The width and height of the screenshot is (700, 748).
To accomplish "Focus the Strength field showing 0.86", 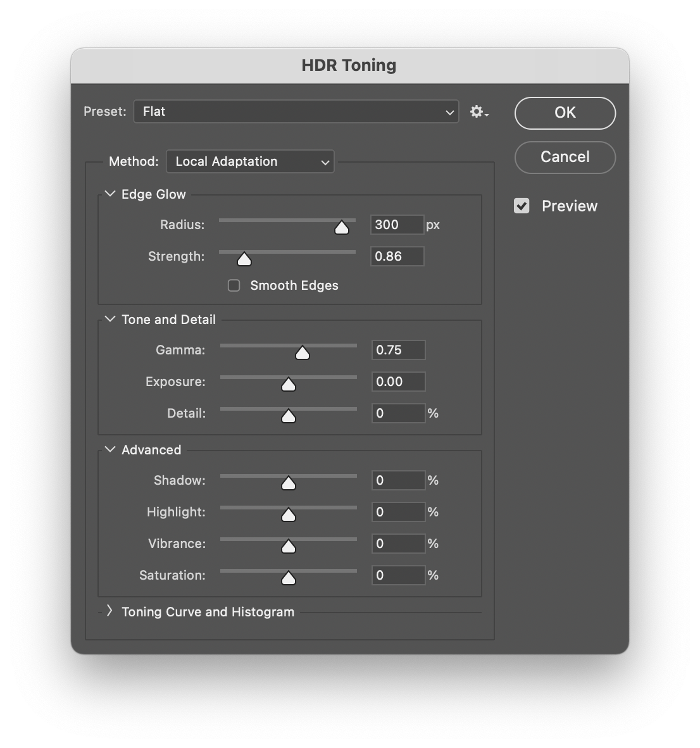I will (397, 256).
